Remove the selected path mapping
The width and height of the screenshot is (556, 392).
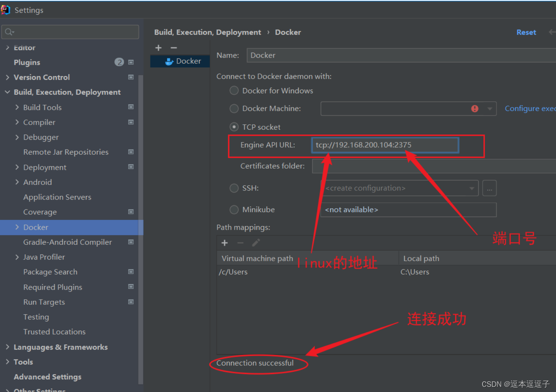(x=240, y=243)
